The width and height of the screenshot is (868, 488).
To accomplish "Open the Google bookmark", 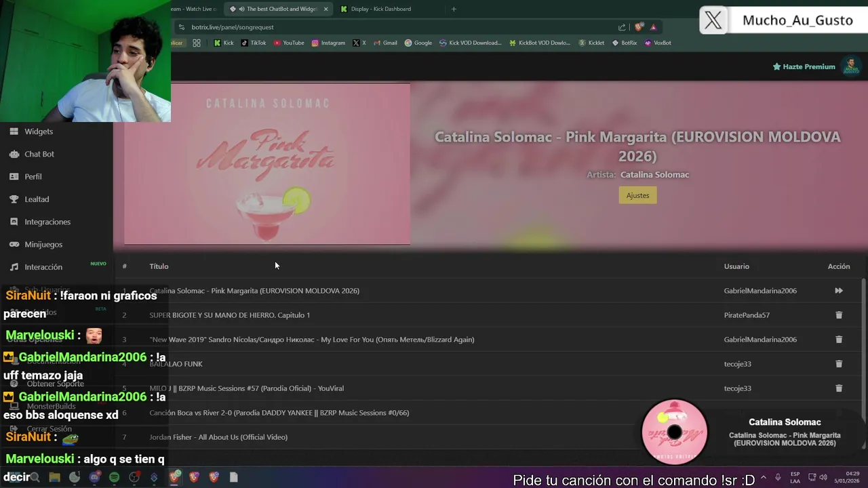I will (418, 43).
